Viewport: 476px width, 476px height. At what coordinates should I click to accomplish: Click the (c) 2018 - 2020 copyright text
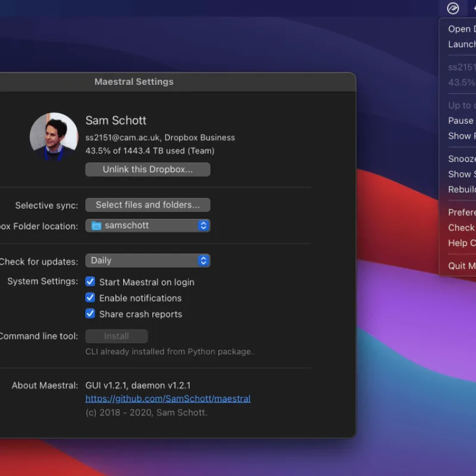coord(146,412)
